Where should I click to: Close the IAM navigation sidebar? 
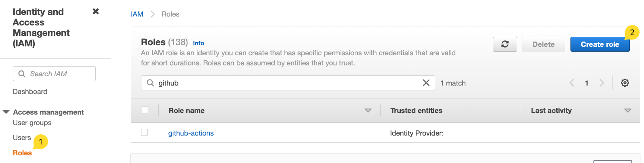pos(96,11)
